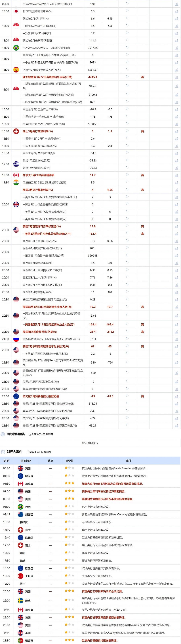Click Sweden flag in 瑞典央行行长泰登 event row
Image resolution: width=181 pixels, height=644 pixels.
(x=21, y=600)
